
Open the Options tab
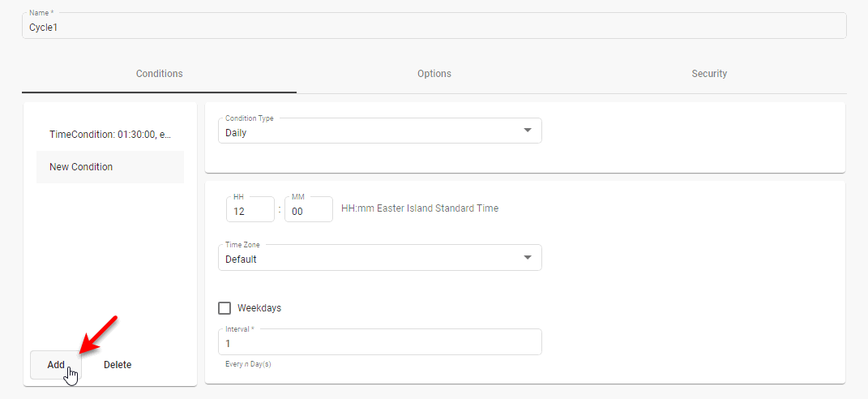coord(434,74)
